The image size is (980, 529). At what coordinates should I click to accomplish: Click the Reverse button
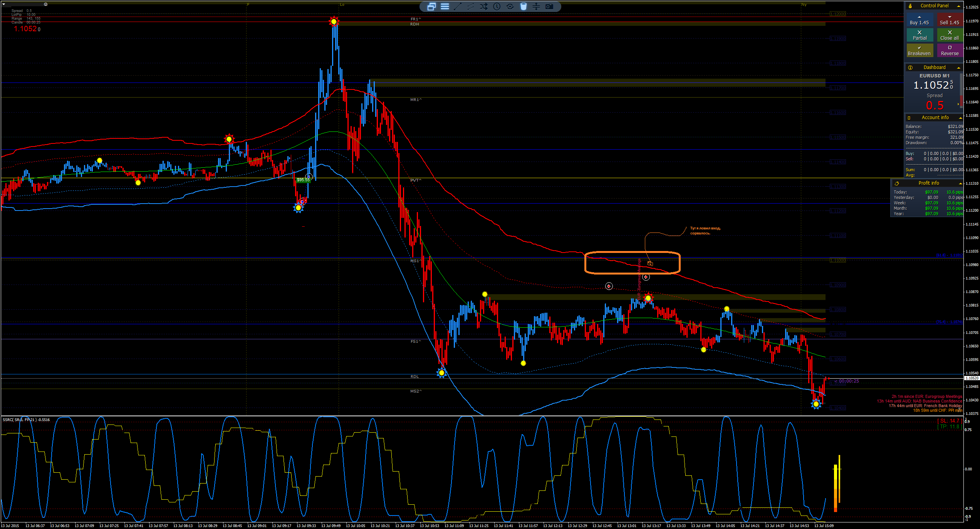click(950, 51)
